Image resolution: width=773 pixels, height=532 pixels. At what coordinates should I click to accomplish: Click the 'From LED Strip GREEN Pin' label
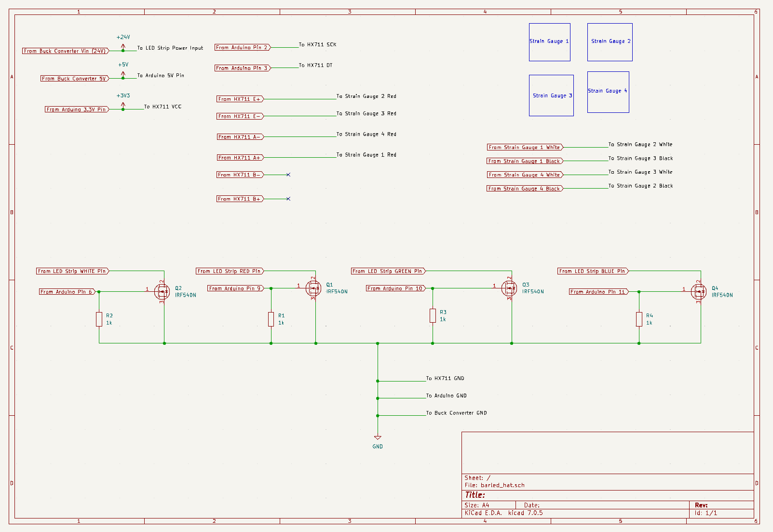click(x=388, y=272)
